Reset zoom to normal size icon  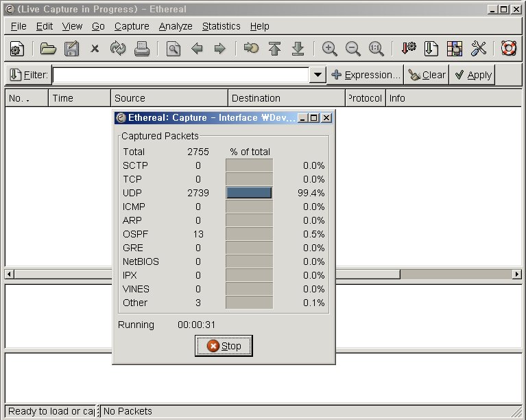376,49
